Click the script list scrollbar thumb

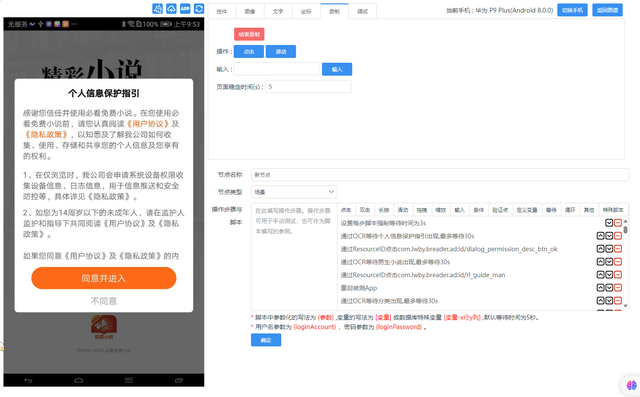click(x=625, y=230)
